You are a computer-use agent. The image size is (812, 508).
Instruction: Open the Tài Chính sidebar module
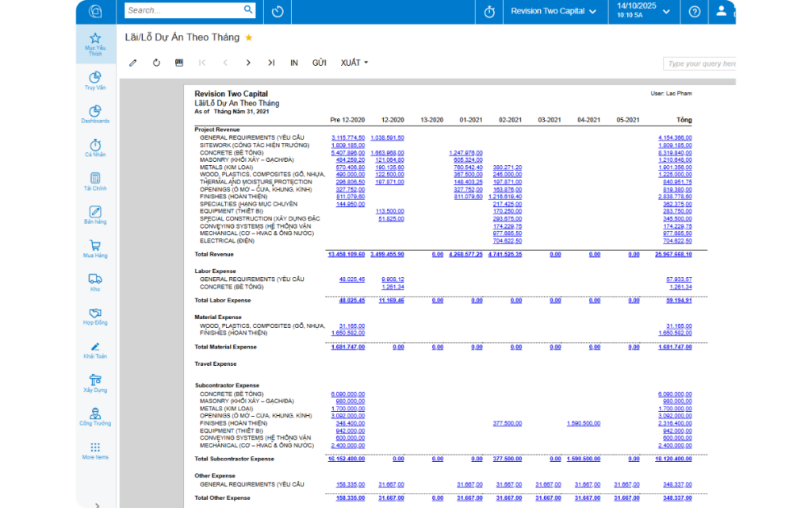coord(95,181)
